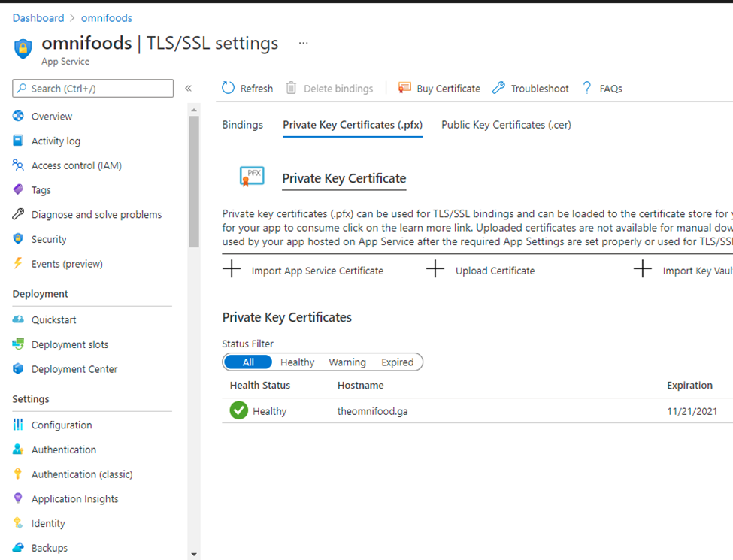
Task: Click Buy Certificate label
Action: (x=449, y=89)
